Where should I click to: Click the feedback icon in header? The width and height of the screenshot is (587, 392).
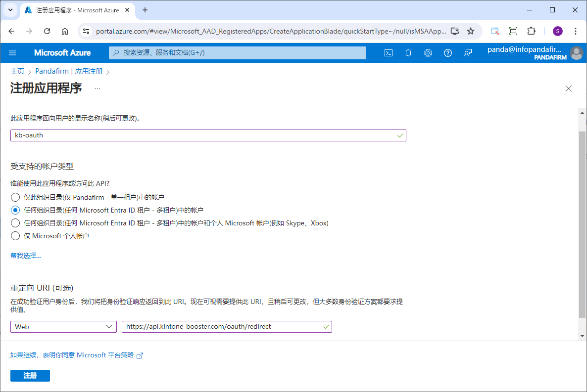(468, 53)
